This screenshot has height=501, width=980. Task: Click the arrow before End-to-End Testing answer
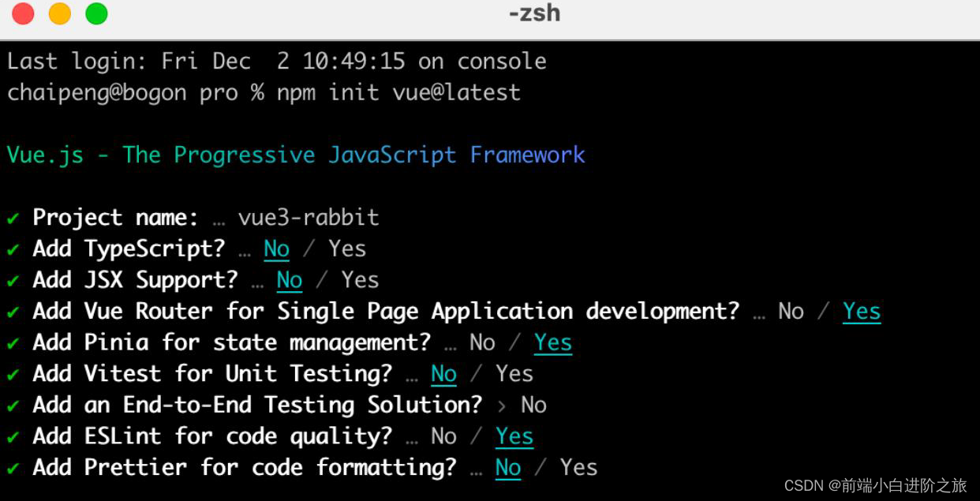[x=502, y=406]
